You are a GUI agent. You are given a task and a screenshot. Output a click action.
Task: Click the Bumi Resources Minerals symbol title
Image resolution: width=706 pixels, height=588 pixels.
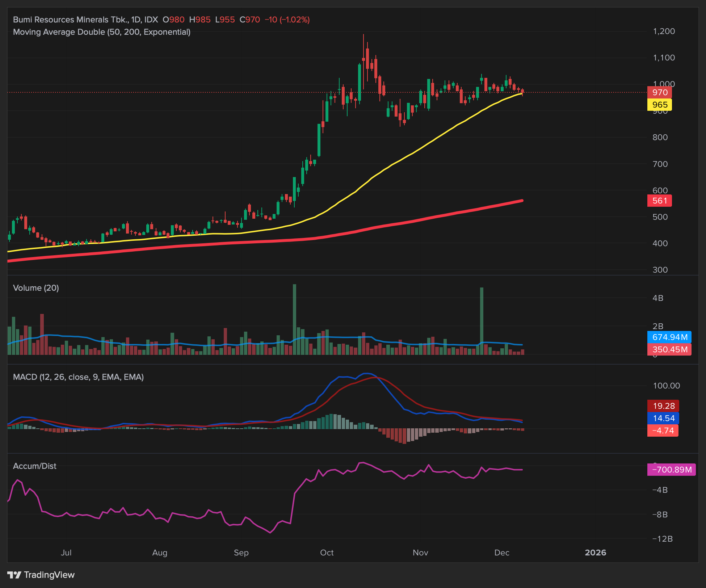click(x=70, y=20)
